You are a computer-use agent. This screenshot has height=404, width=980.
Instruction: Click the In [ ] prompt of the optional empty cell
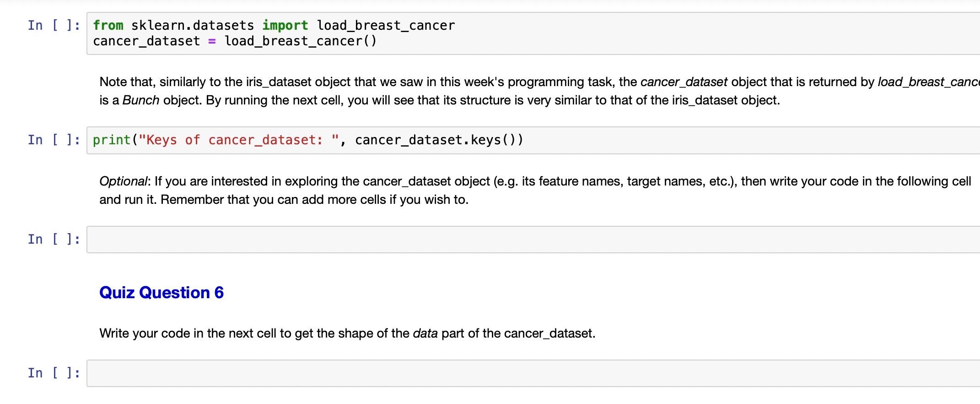pyautogui.click(x=54, y=239)
